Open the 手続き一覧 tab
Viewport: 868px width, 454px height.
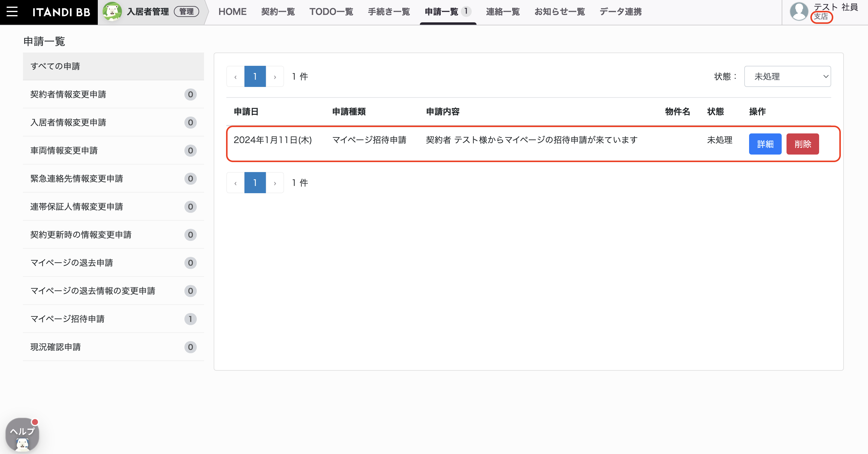pyautogui.click(x=389, y=12)
